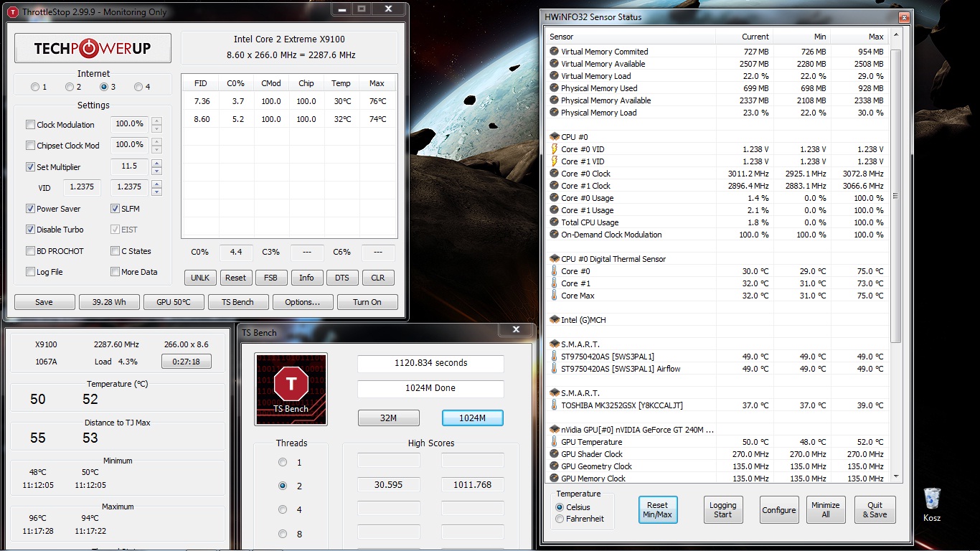Click the thermometer icon beside ST9750420AS Airflow

pyautogui.click(x=554, y=369)
